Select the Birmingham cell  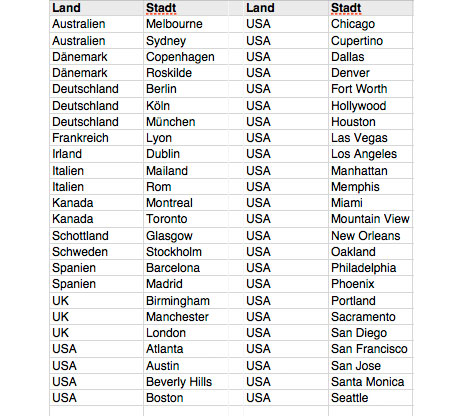(186, 301)
